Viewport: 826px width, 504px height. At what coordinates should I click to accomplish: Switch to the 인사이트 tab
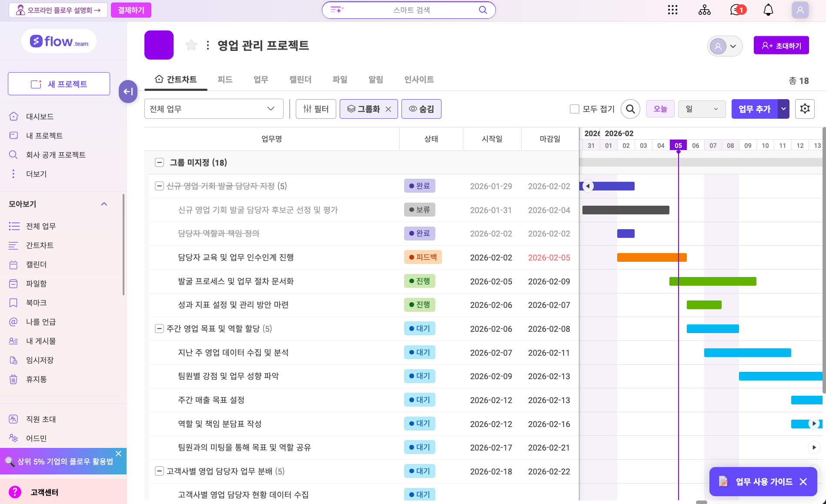pyautogui.click(x=419, y=80)
